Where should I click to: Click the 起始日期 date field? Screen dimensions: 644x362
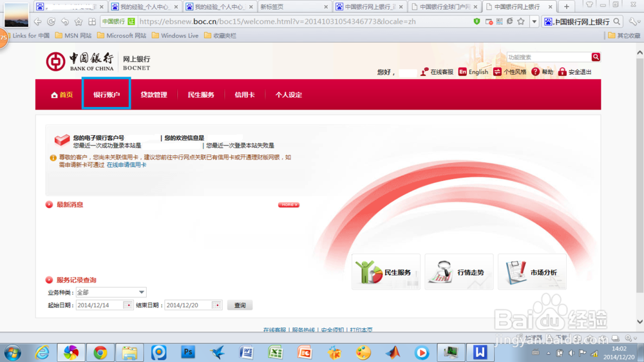[x=99, y=305]
